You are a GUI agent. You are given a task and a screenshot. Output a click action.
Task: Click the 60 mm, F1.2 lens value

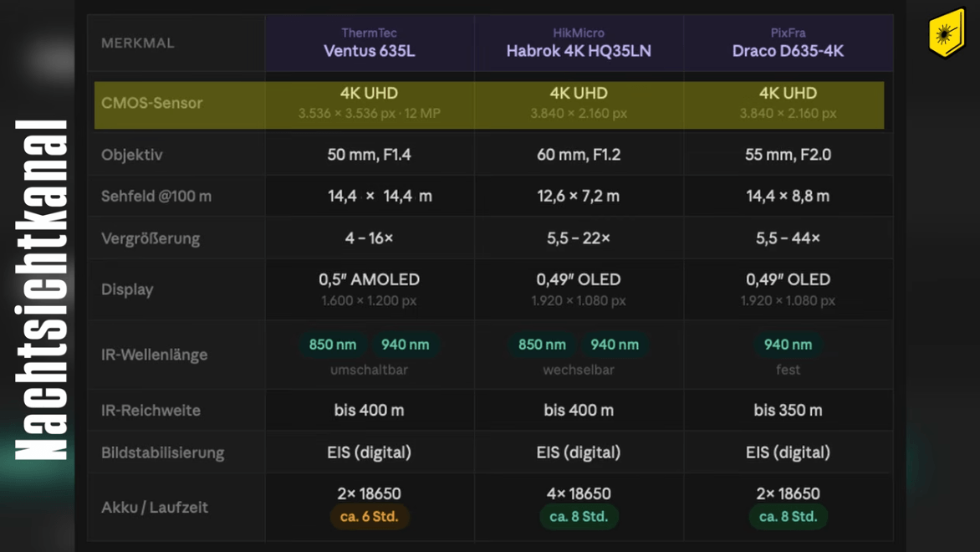click(578, 155)
